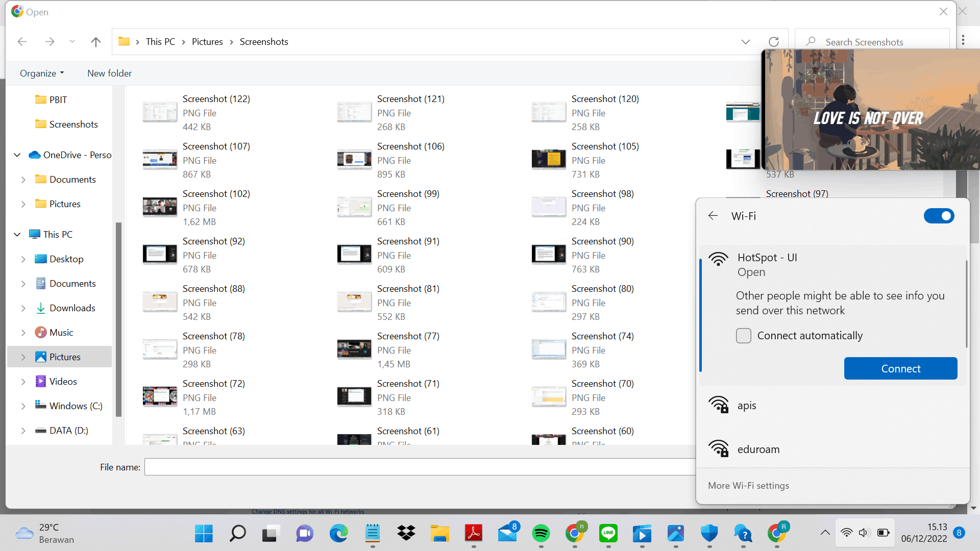Click the New folder button
This screenshot has height=551, width=980.
pos(109,73)
